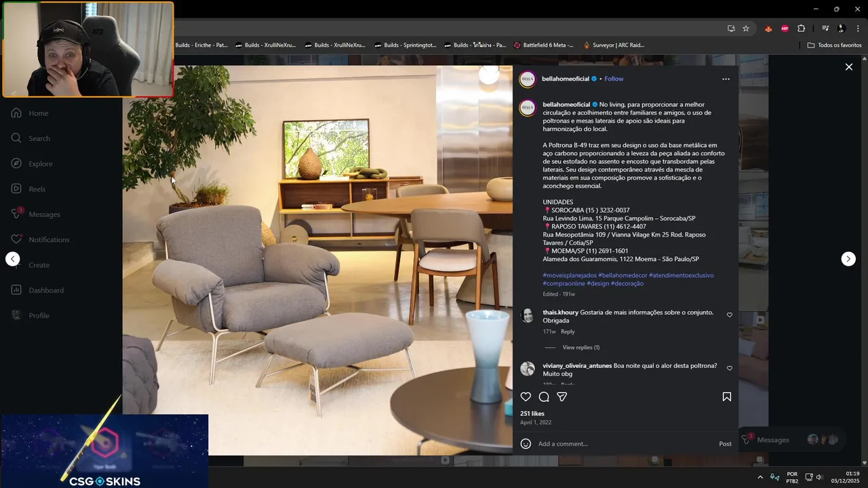Click install app icon in address bar
This screenshot has height=488, width=868.
coord(731,28)
